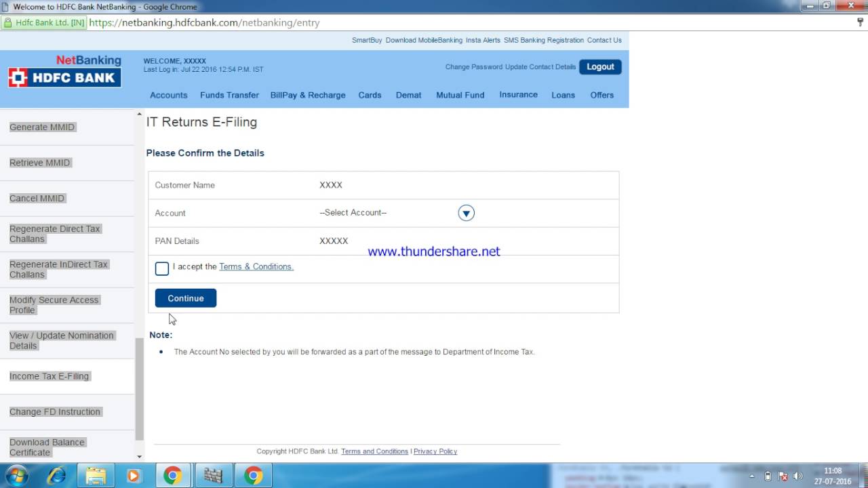Open the Accounts menu
This screenshot has height=488, width=868.
(169, 95)
